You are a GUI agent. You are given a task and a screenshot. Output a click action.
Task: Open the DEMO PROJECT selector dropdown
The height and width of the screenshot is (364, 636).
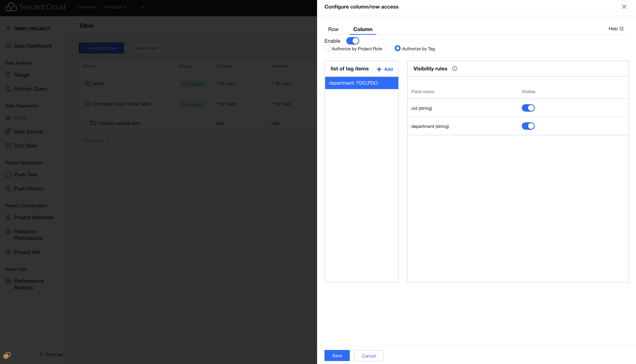pos(60,29)
